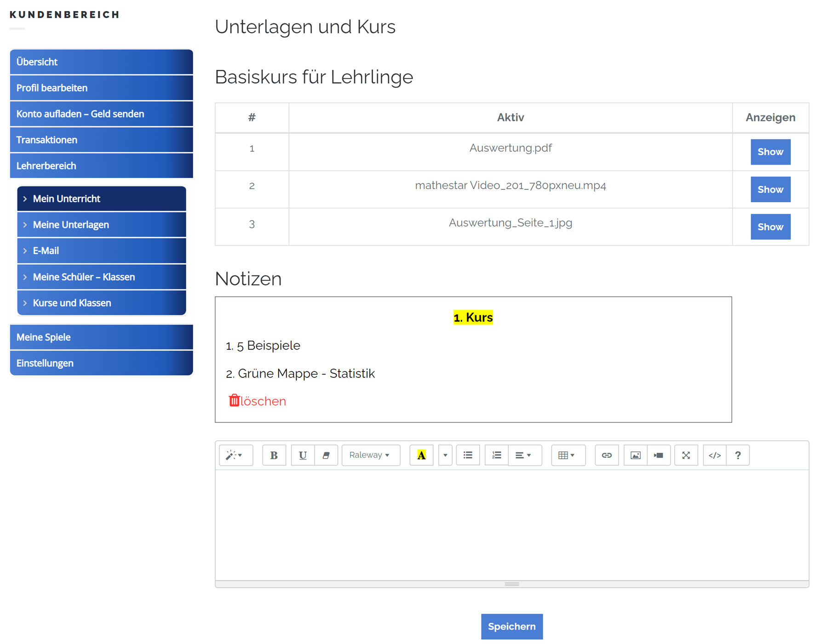This screenshot has height=644, width=815.
Task: Apply the yellow highlight text color
Action: click(x=421, y=455)
